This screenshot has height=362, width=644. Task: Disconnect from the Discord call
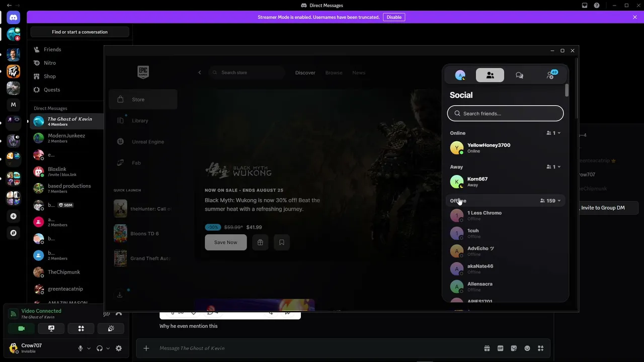pyautogui.click(x=119, y=314)
